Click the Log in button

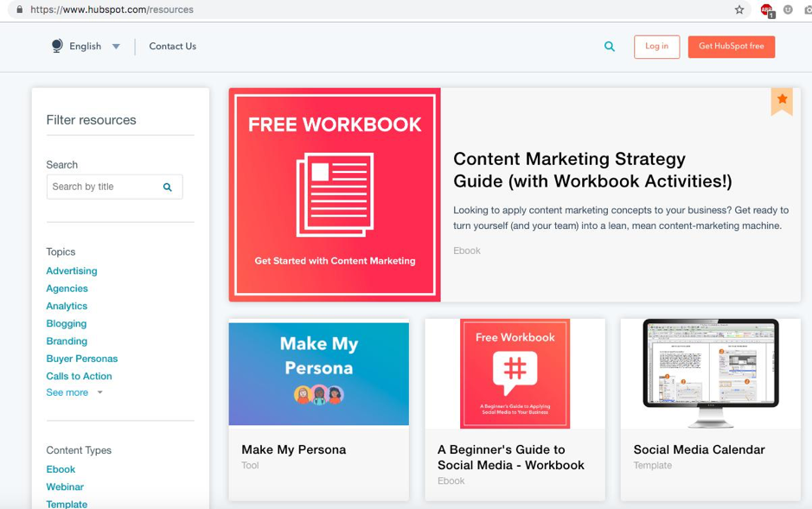tap(656, 47)
